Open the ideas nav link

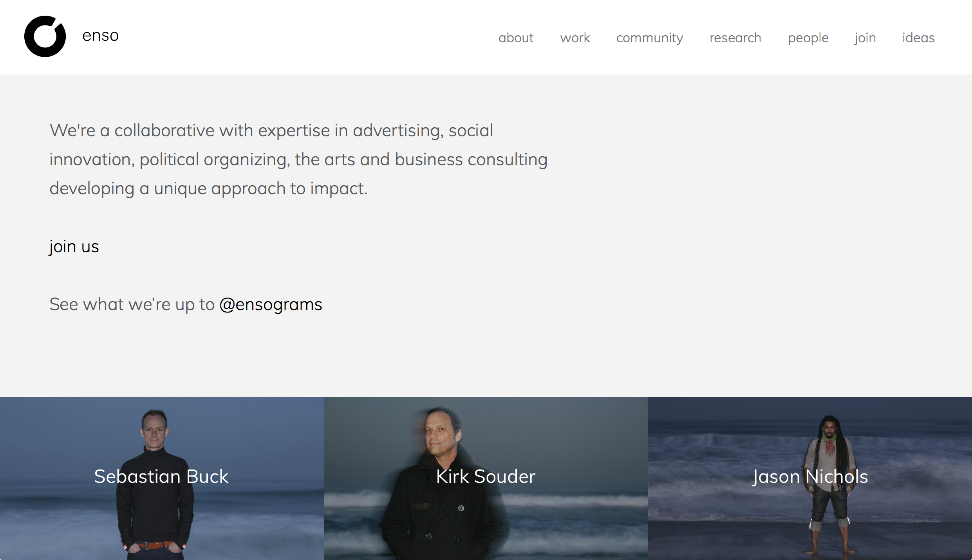[918, 38]
